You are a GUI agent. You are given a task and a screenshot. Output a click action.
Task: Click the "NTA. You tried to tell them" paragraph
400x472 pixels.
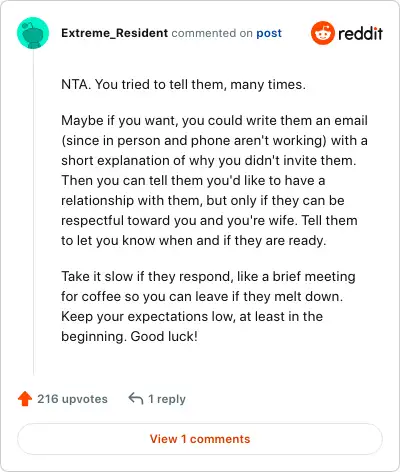tap(183, 85)
